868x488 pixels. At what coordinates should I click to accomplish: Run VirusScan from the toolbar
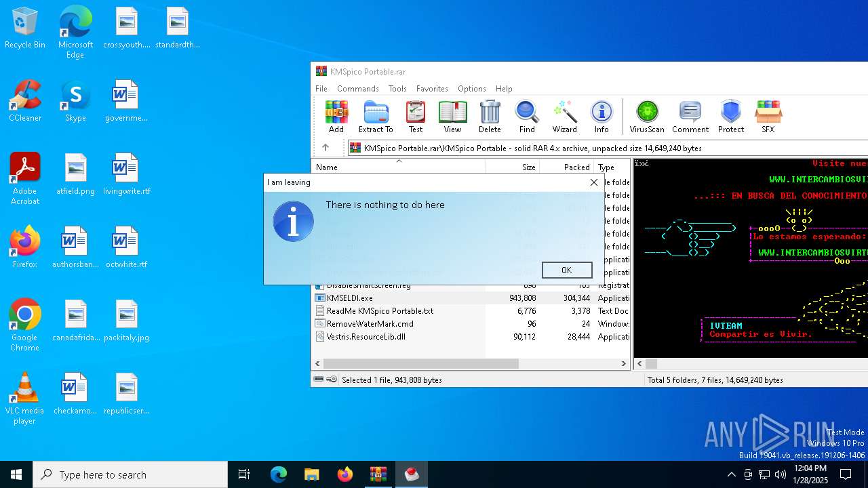point(647,117)
